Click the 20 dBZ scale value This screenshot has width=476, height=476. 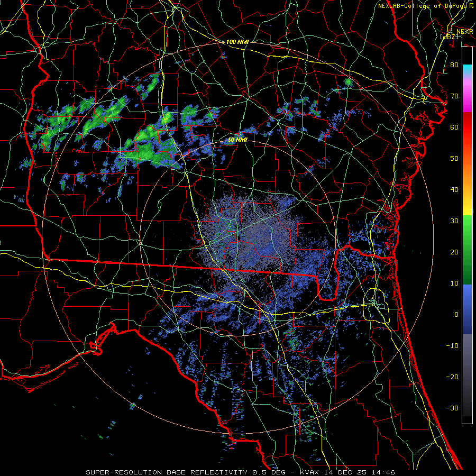click(x=454, y=252)
